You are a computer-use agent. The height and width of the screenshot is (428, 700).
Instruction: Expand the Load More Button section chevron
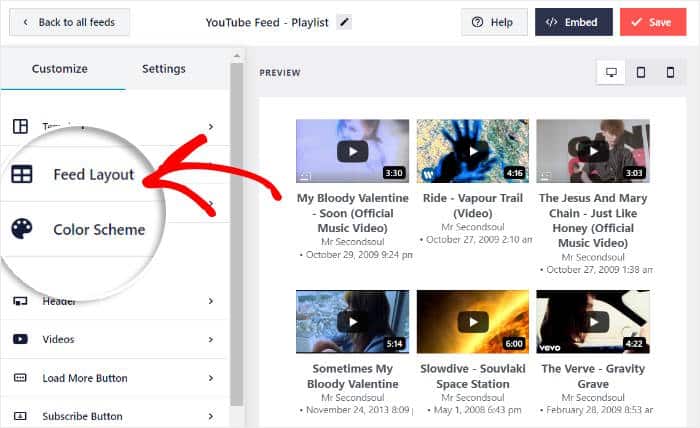[x=211, y=378]
